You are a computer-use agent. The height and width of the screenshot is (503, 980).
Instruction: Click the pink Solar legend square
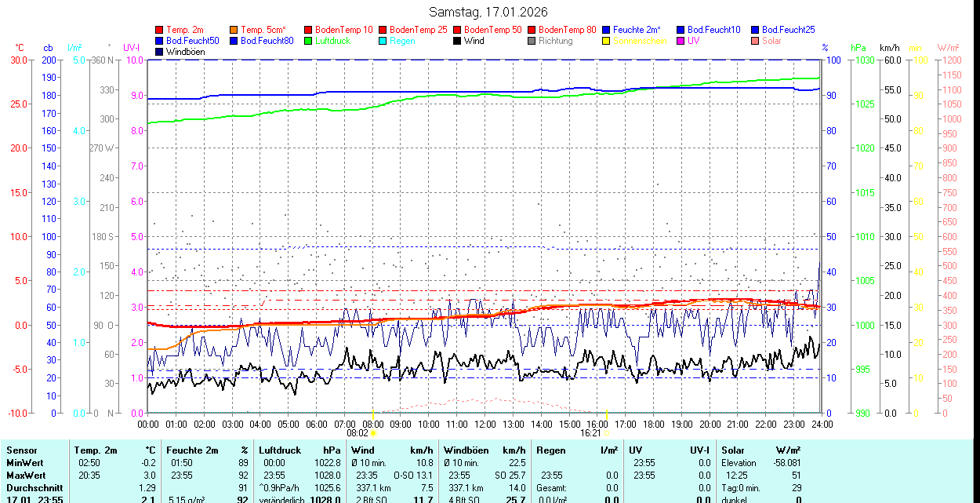[756, 41]
